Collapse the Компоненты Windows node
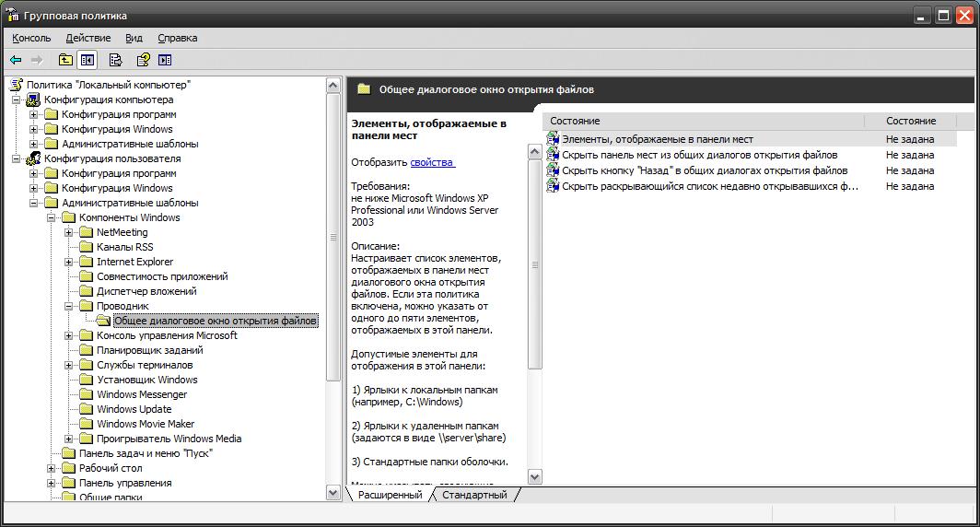Image resolution: width=980 pixels, height=527 pixels. coord(52,217)
